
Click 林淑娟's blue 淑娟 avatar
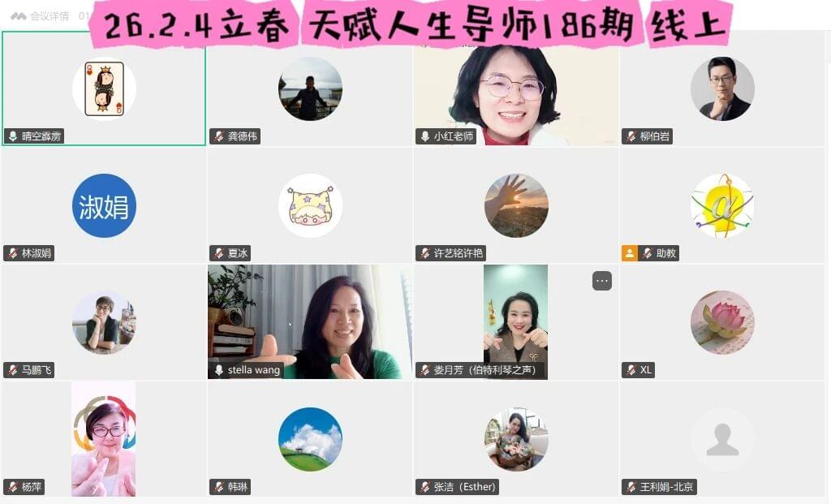pyautogui.click(x=104, y=205)
